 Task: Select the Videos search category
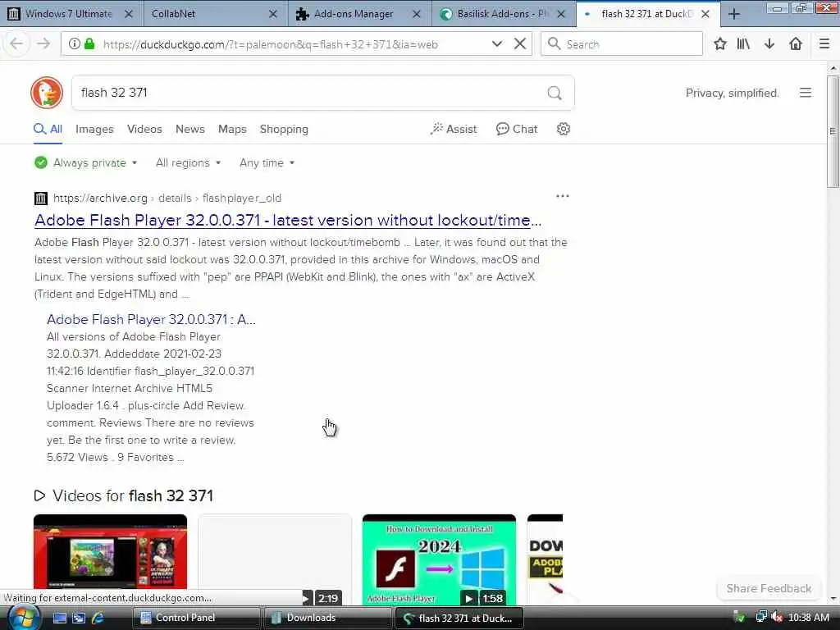pyautogui.click(x=144, y=129)
